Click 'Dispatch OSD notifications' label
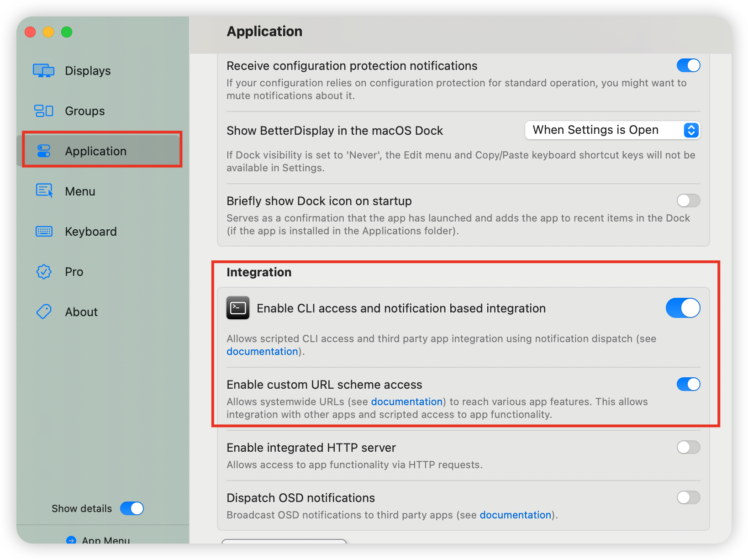Image resolution: width=748 pixels, height=560 pixels. (300, 498)
